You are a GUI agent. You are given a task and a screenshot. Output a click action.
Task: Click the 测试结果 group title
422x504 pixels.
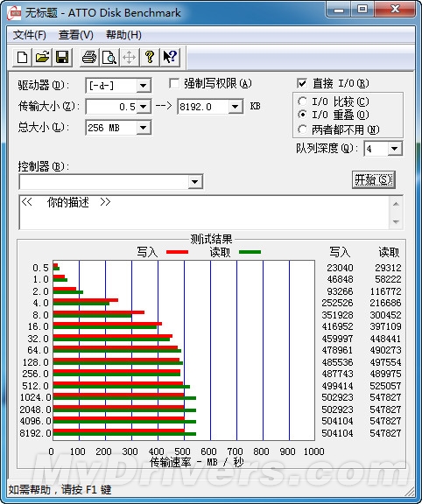pyautogui.click(x=211, y=239)
